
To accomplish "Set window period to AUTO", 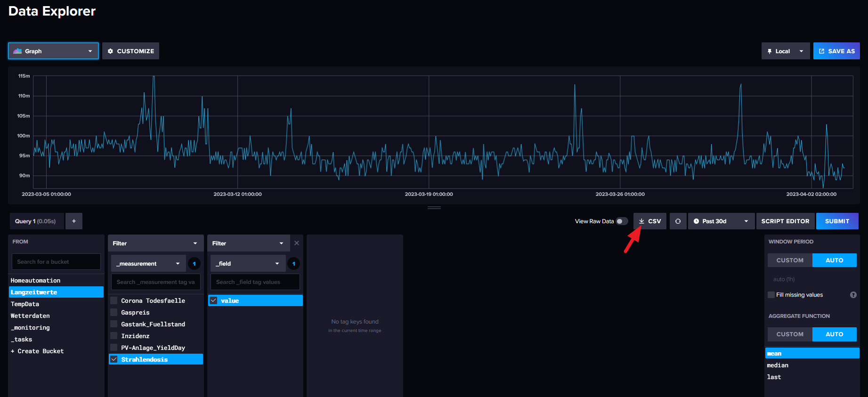I will pos(835,260).
